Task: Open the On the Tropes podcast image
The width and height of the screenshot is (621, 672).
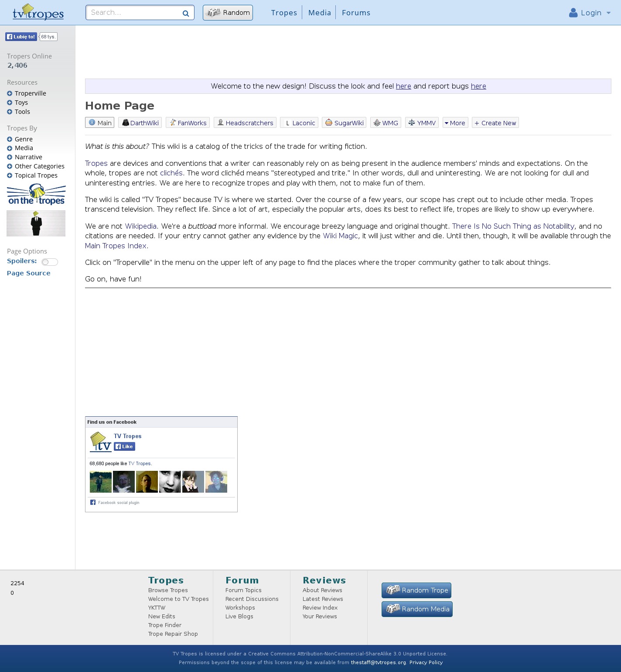Action: [36, 195]
